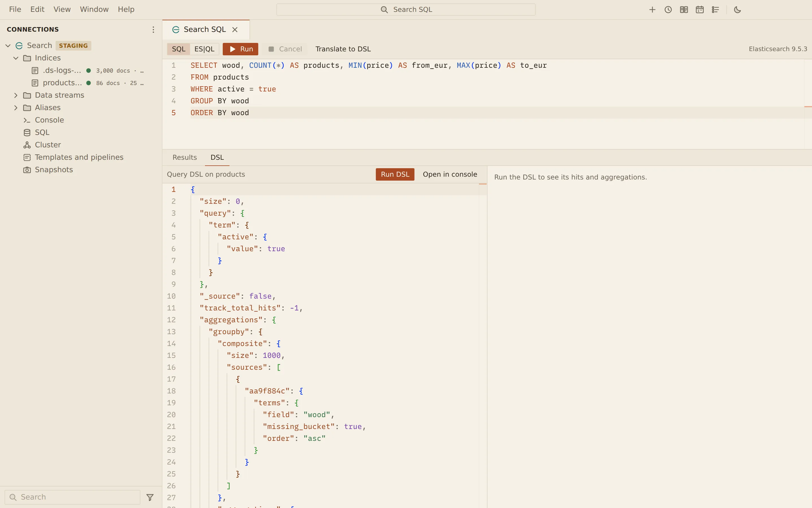Screen dimensions: 812x508
Task: Click the Run DSL button
Action: 395,174
